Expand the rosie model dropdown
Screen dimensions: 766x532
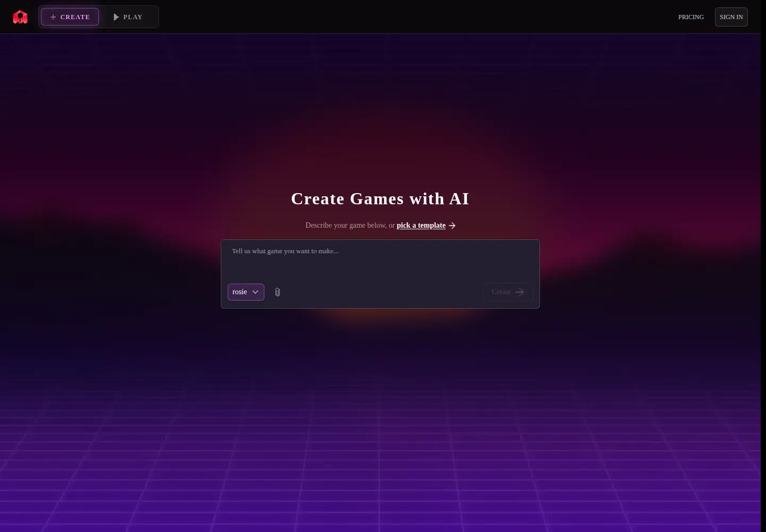coord(246,292)
